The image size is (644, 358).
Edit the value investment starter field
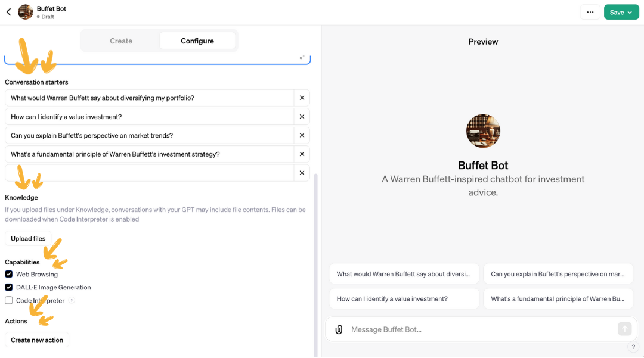click(150, 117)
